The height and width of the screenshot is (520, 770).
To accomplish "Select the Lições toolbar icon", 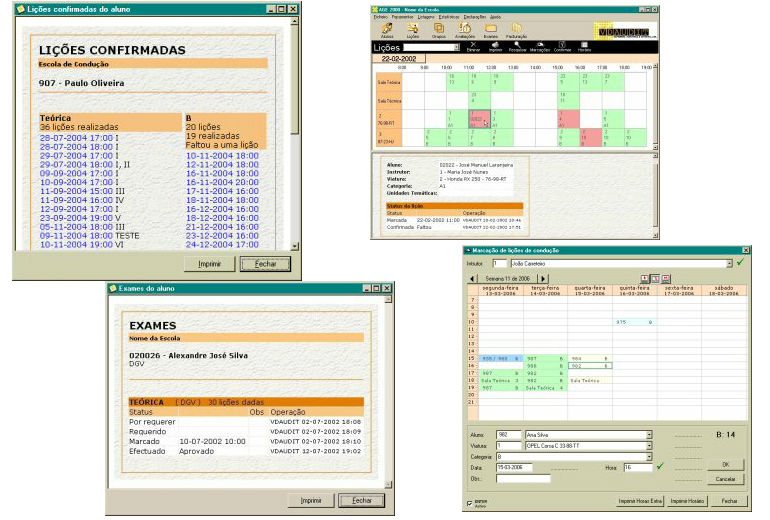I will [x=412, y=29].
